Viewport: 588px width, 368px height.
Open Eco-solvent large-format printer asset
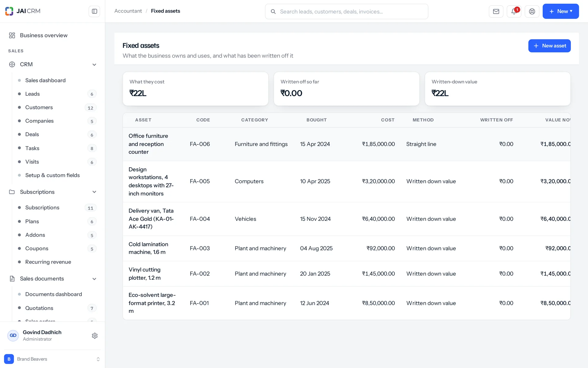152,303
